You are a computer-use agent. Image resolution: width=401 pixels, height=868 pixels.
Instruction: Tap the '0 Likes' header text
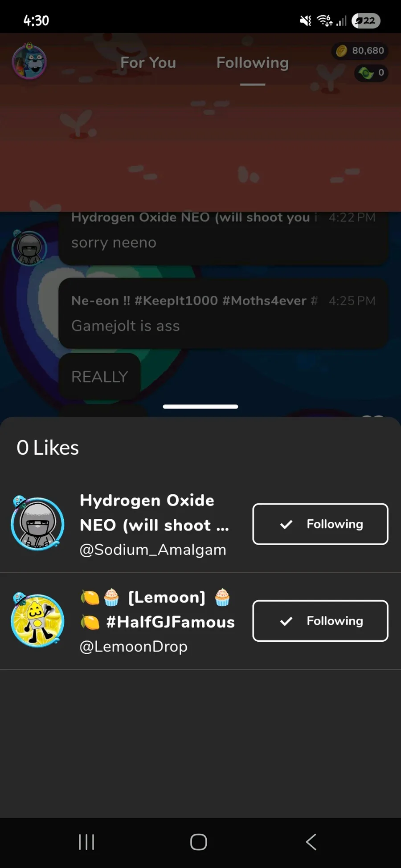[48, 448]
